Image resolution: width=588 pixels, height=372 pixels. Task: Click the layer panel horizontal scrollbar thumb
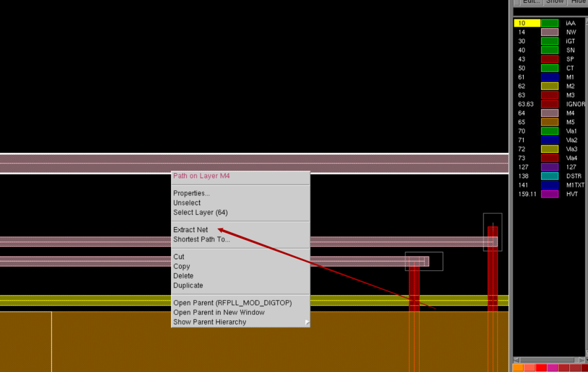pos(547,360)
